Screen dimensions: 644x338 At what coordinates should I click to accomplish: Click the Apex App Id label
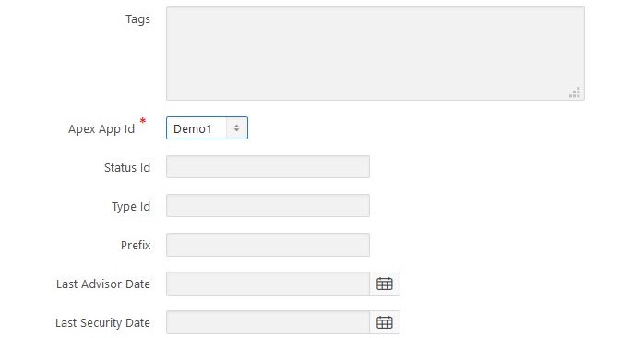[101, 129]
